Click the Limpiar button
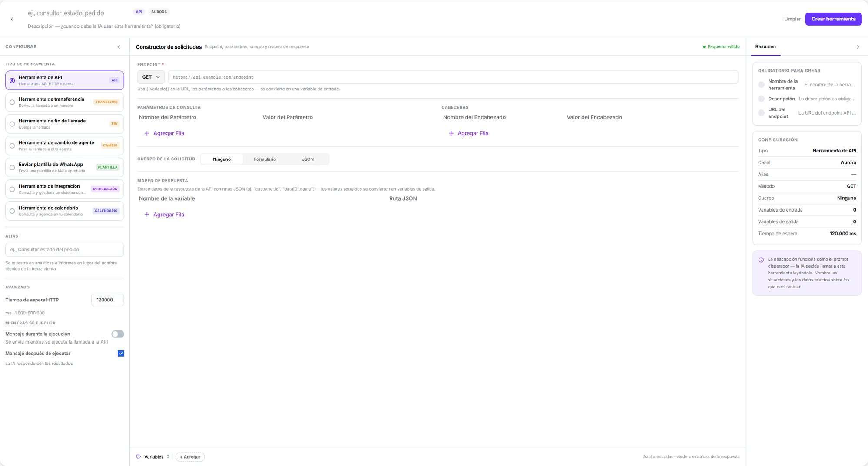Viewport: 868px width, 466px height. click(792, 19)
